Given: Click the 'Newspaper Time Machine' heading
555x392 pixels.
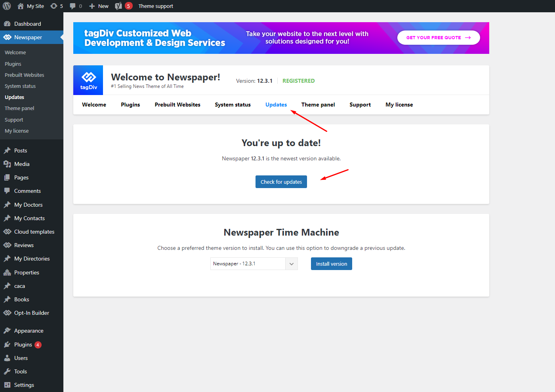Looking at the screenshot, I should pyautogui.click(x=281, y=232).
